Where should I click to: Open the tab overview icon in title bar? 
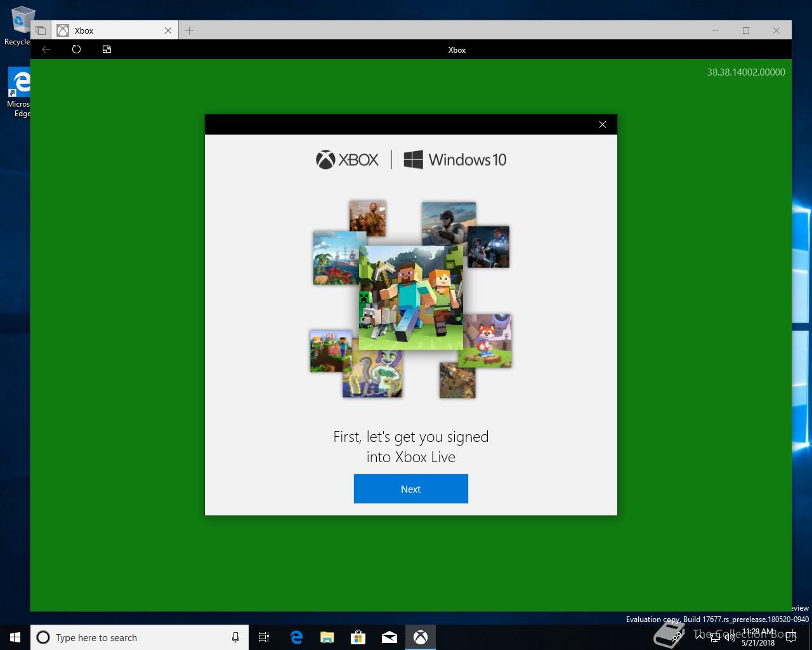[41, 30]
